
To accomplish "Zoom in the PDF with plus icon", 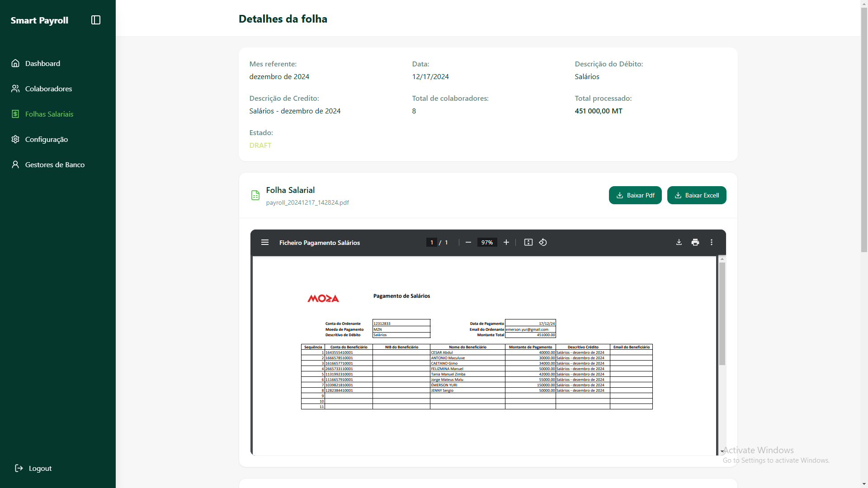I will point(506,243).
